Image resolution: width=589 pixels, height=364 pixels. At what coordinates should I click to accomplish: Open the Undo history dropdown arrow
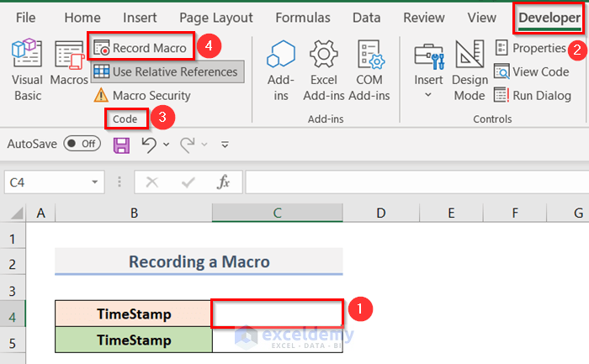tap(166, 145)
